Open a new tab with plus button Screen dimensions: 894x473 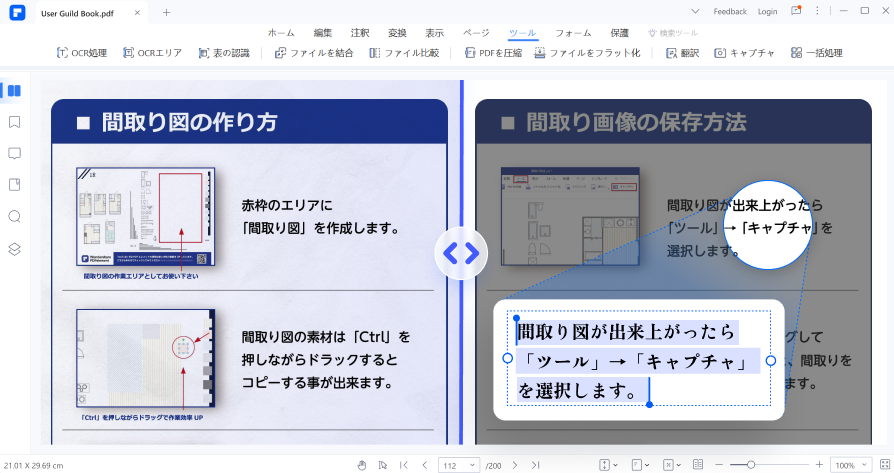[x=166, y=12]
